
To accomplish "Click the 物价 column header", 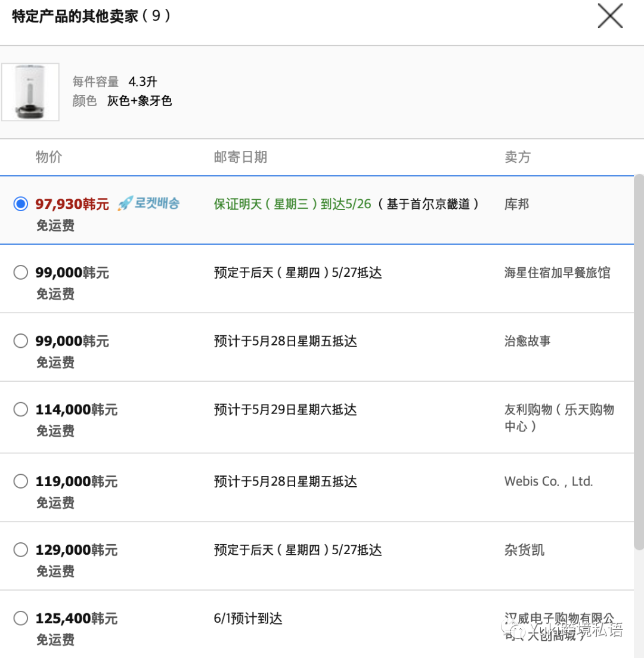I will [49, 157].
